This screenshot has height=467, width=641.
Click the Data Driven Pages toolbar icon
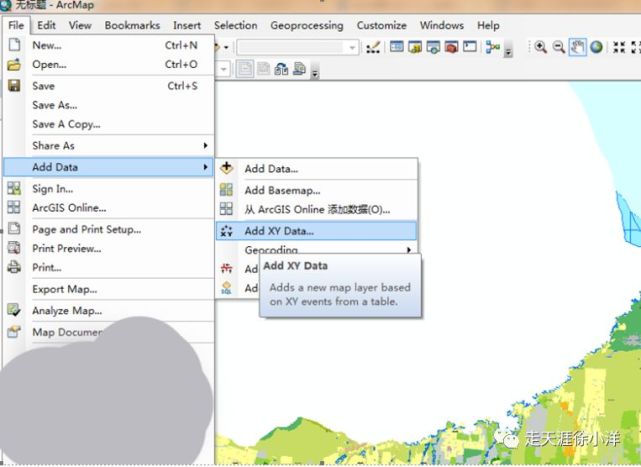tap(300, 69)
